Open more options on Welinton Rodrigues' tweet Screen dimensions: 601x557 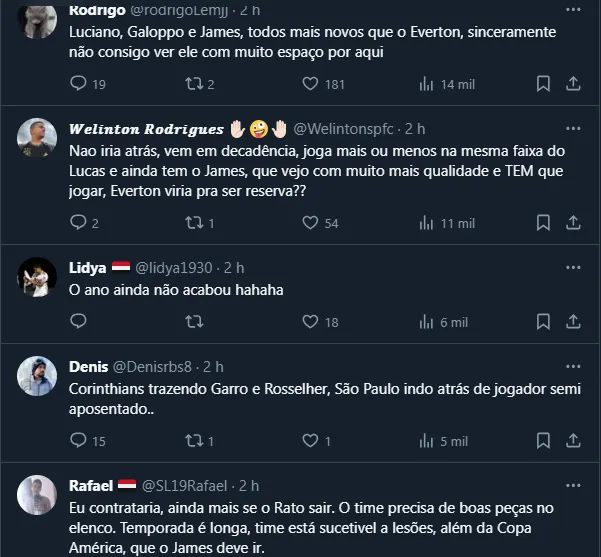pos(573,129)
